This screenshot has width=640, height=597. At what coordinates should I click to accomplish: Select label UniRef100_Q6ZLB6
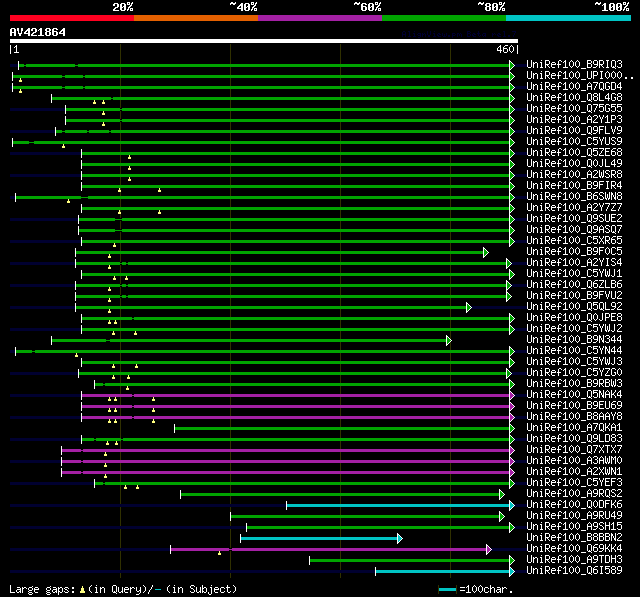(574, 284)
